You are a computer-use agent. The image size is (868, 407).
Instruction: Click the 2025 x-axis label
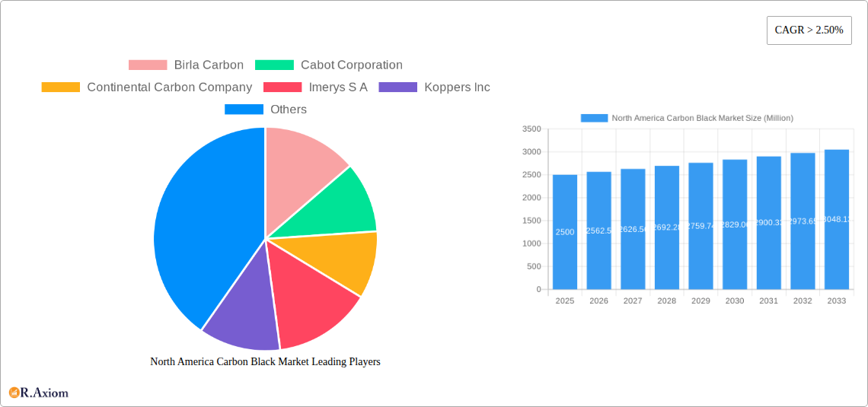pos(565,300)
